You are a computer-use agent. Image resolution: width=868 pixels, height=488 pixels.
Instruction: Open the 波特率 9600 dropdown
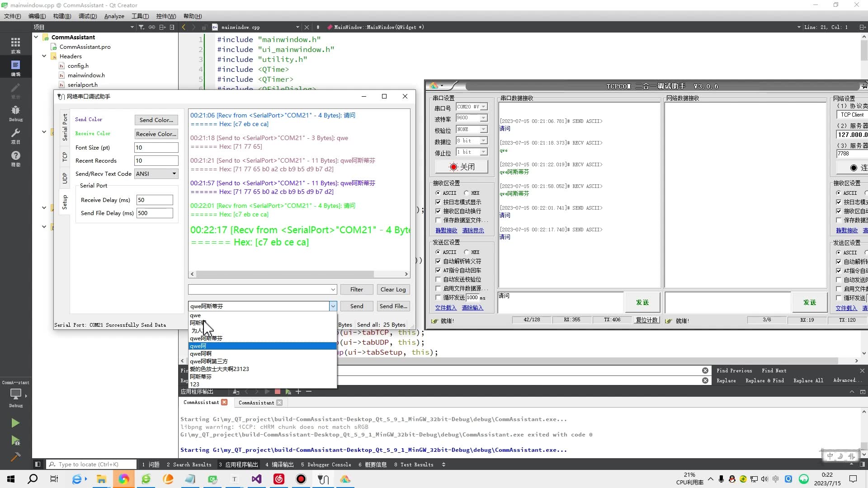coord(483,118)
